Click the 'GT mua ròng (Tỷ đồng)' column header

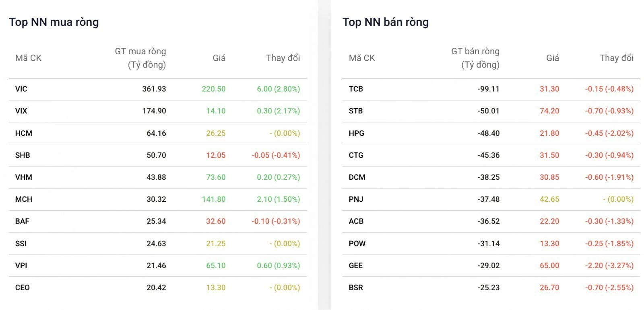(140, 58)
